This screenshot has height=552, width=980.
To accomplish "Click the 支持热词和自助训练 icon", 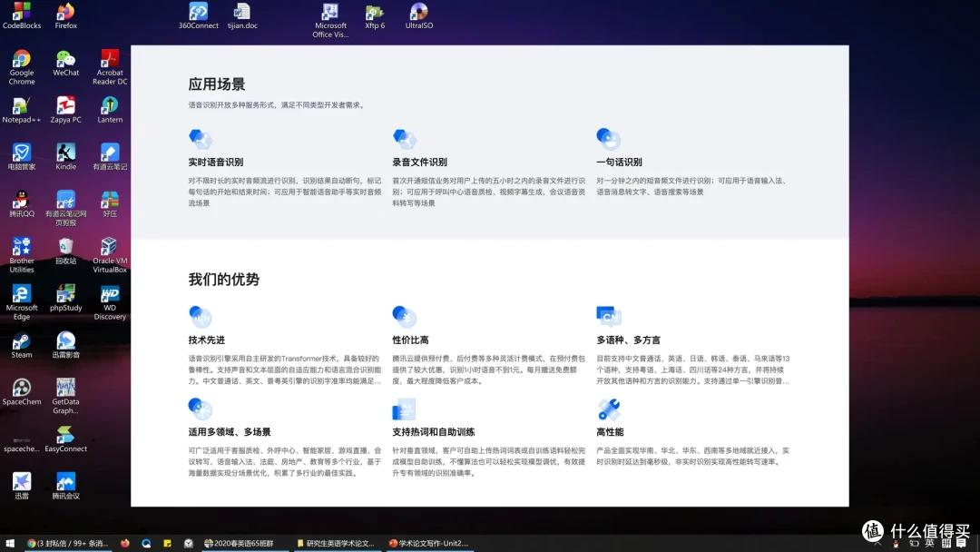I will (x=404, y=409).
